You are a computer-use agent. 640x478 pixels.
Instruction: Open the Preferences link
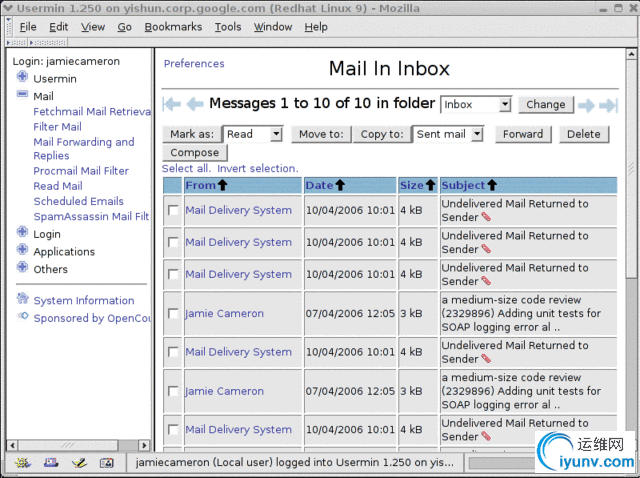194,64
